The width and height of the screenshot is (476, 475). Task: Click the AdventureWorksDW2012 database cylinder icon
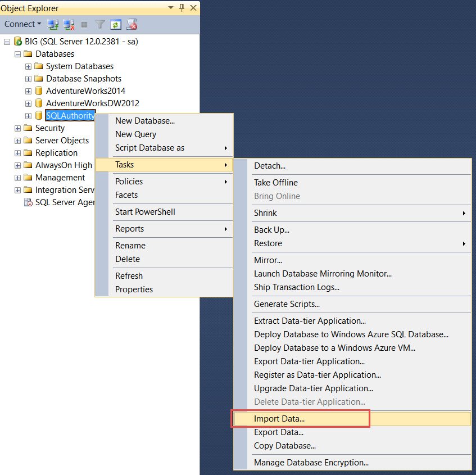[x=39, y=103]
